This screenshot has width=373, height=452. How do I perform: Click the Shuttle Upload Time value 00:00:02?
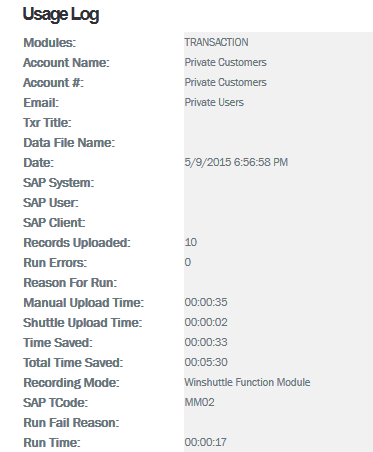click(206, 322)
